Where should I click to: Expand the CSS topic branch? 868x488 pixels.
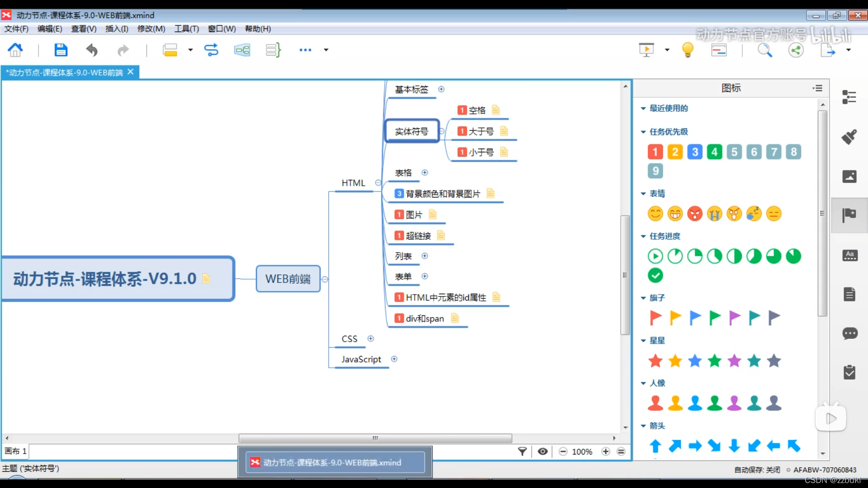click(371, 338)
